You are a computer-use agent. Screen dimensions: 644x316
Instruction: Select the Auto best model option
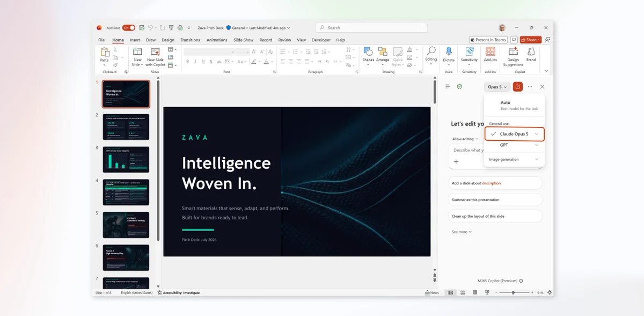tap(515, 105)
